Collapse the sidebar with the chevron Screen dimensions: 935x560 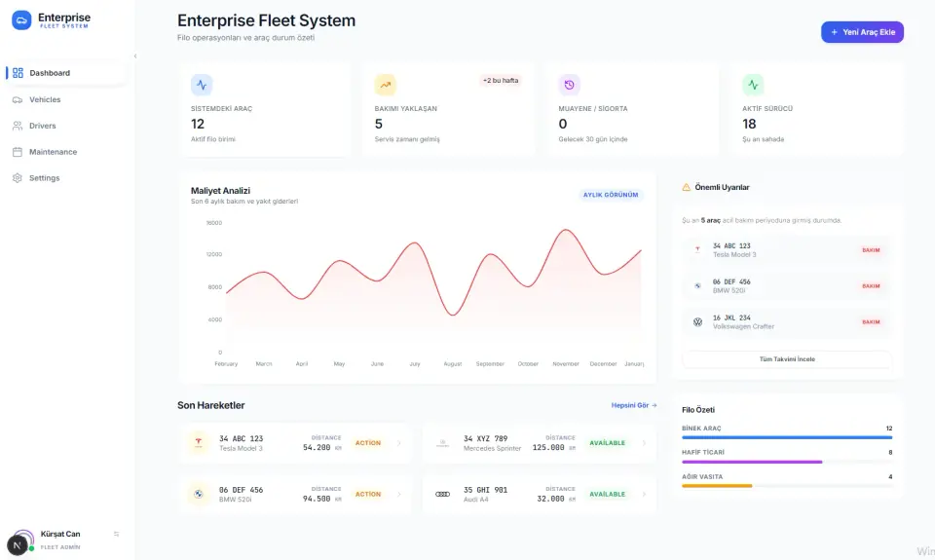(x=135, y=56)
